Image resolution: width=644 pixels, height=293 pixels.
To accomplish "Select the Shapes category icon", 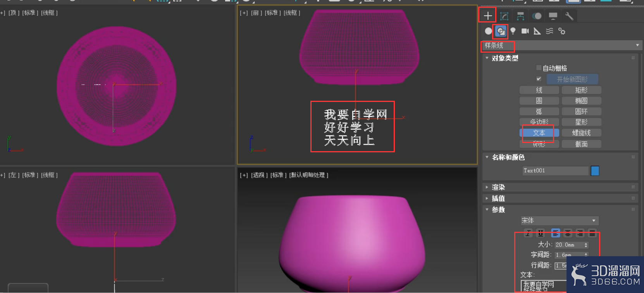I will coord(501,31).
